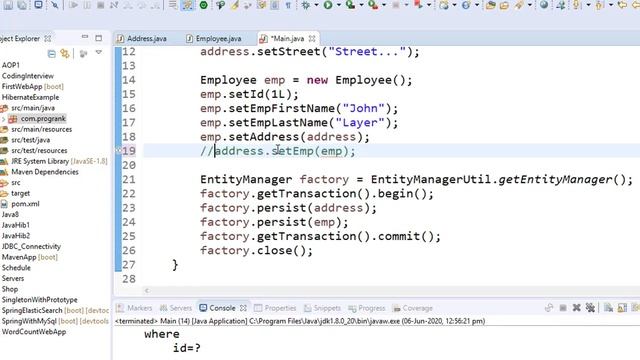Viewport: 640px width, 360px height.
Task: Click the Open Type folder icon
Action: (491, 5)
